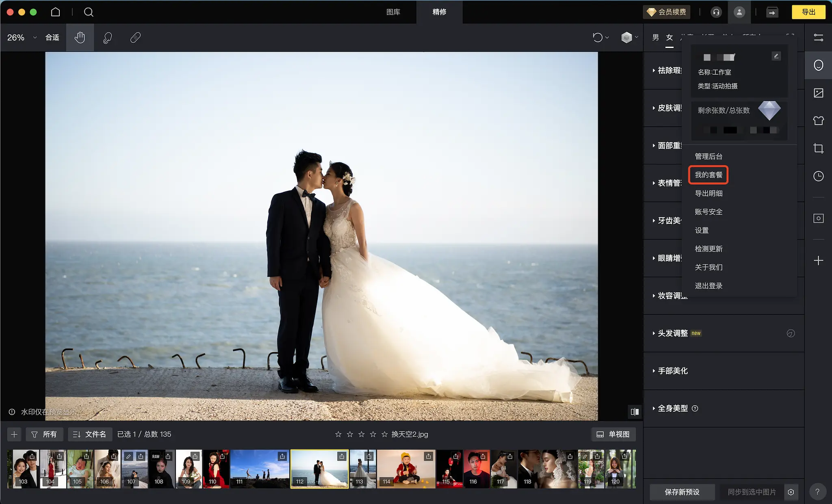This screenshot has height=504, width=832.
Task: Give the photo a third star rating
Action: (x=361, y=435)
